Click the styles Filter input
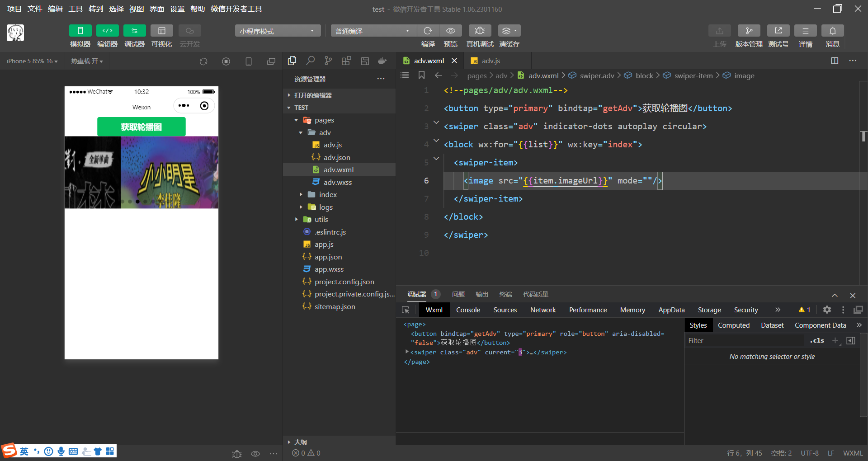Screen dimensions: 868x461 pyautogui.click(x=745, y=341)
